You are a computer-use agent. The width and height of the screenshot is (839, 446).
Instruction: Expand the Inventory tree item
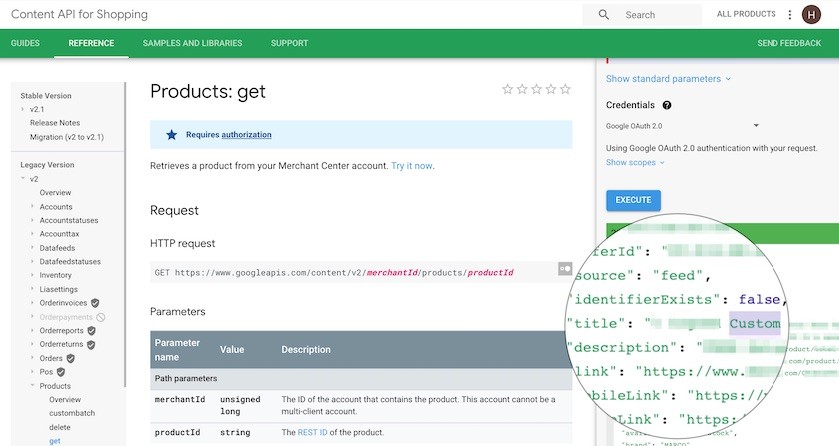[32, 275]
